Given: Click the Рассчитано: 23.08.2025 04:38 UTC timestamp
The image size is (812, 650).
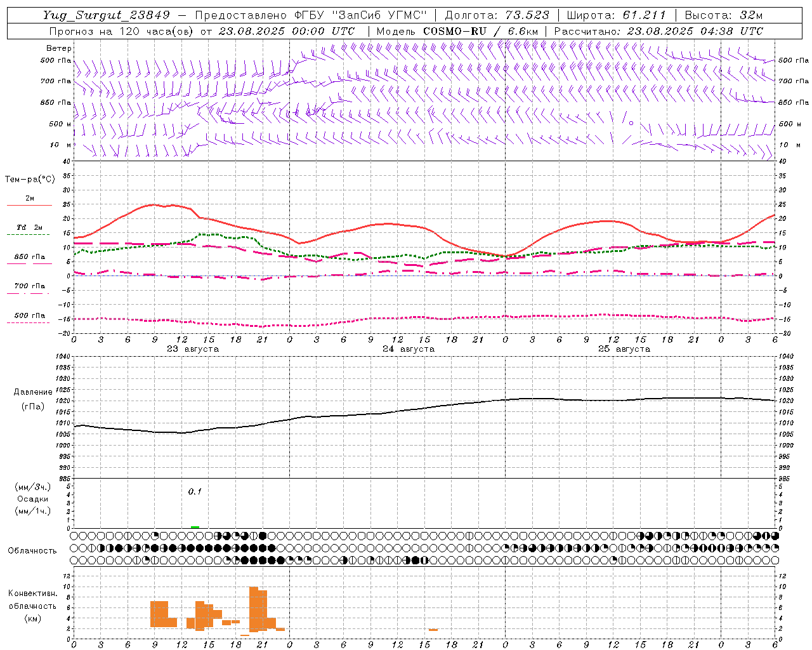Looking at the screenshot, I should click(659, 31).
